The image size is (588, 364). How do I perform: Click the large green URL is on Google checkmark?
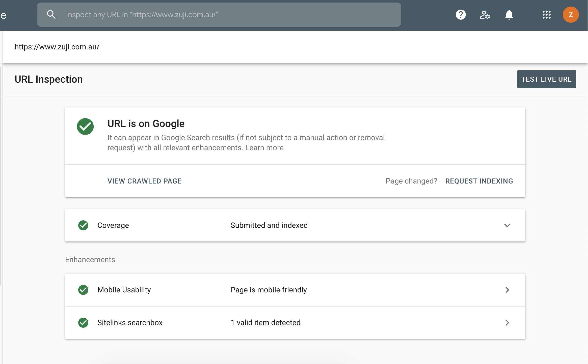[85, 127]
